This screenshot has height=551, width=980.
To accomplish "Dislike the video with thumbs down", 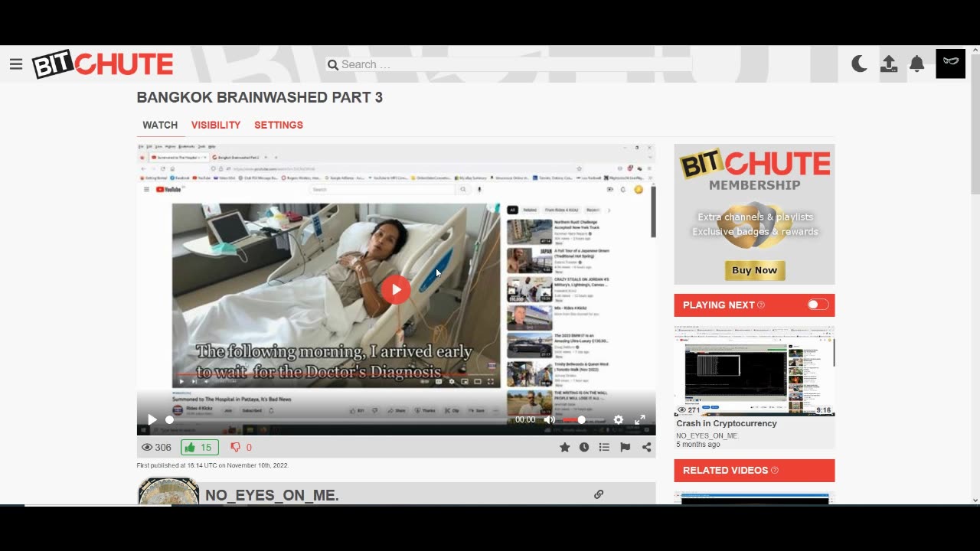I will point(241,447).
